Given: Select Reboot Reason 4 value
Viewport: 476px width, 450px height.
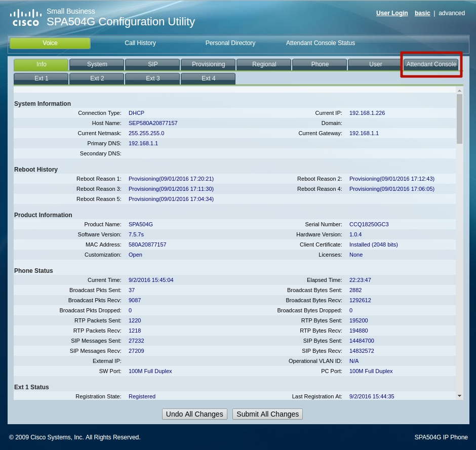Looking at the screenshot, I should tap(392, 189).
